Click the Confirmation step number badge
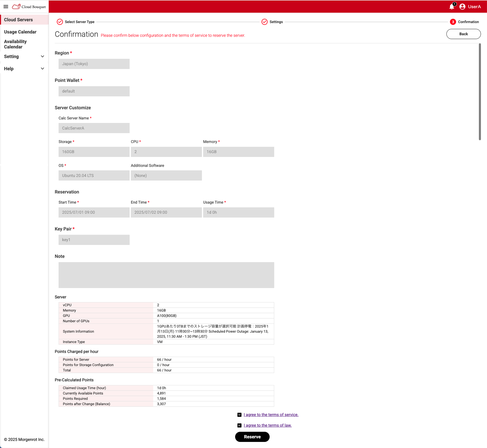The height and width of the screenshot is (448, 487). pos(453,22)
